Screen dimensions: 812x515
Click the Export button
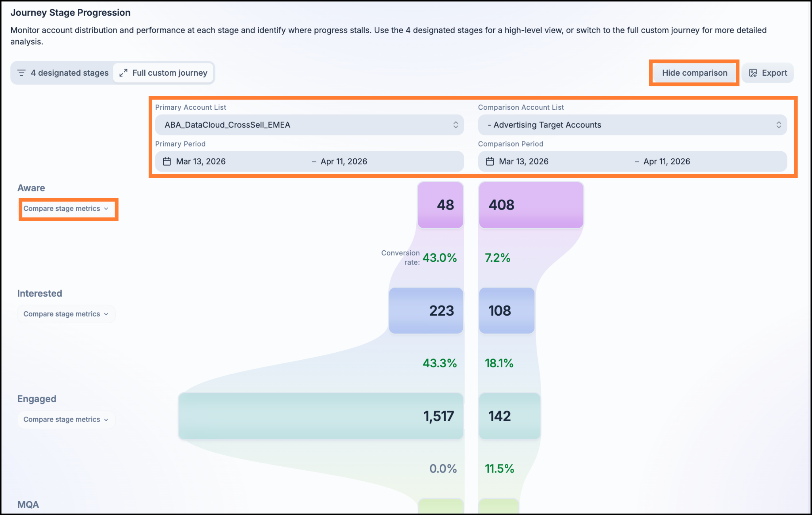pos(768,73)
